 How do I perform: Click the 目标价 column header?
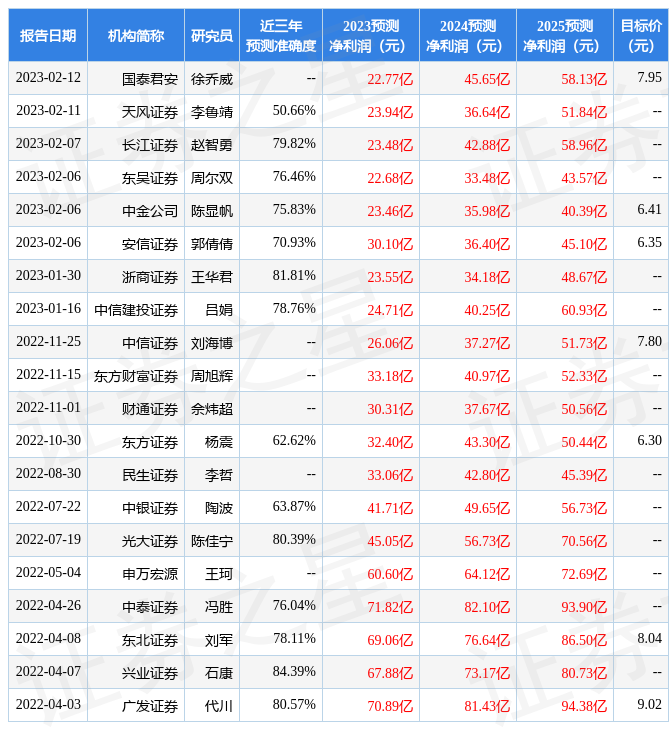coord(641,35)
